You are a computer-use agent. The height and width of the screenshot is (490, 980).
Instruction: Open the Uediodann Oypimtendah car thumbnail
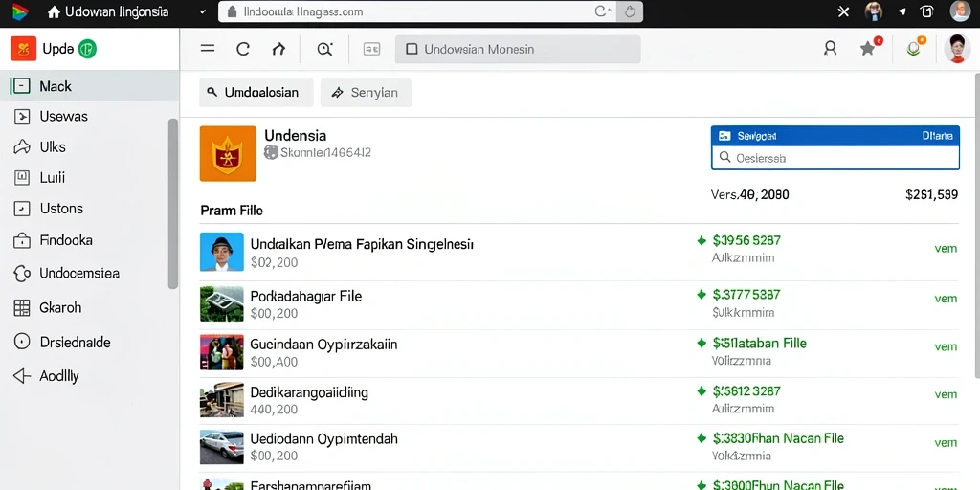pyautogui.click(x=221, y=447)
